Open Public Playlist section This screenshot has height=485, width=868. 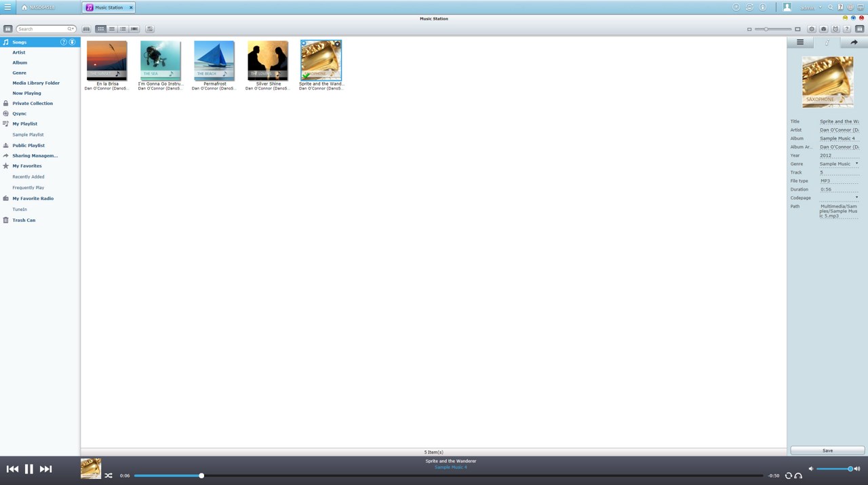[x=28, y=145]
